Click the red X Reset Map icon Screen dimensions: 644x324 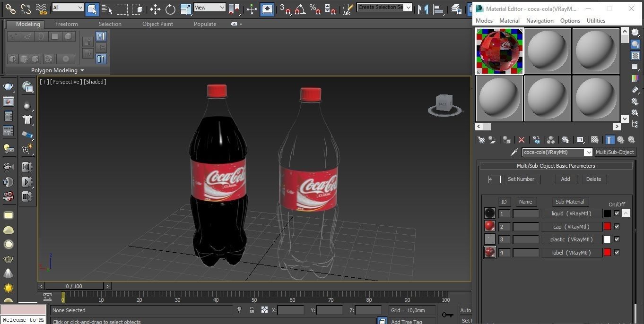[x=521, y=140]
